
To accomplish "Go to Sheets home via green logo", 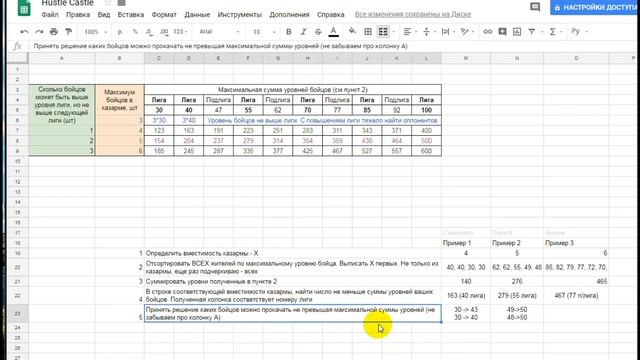I will click(24, 8).
